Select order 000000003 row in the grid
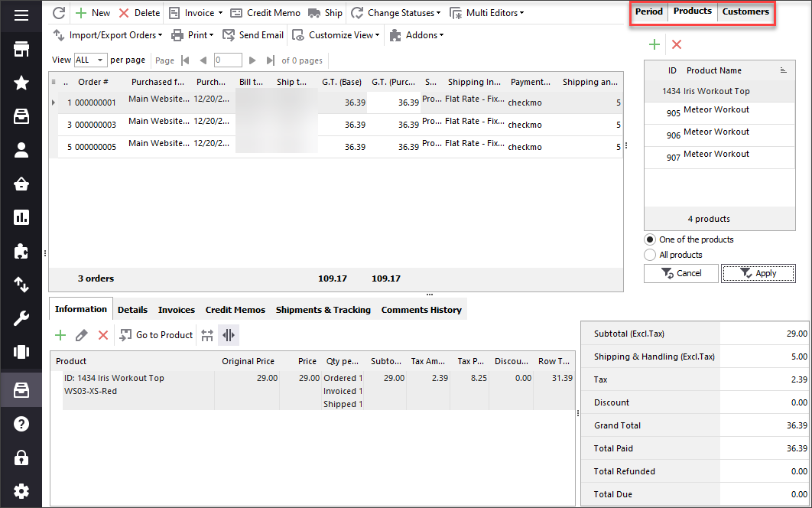This screenshot has height=508, width=812. point(95,125)
